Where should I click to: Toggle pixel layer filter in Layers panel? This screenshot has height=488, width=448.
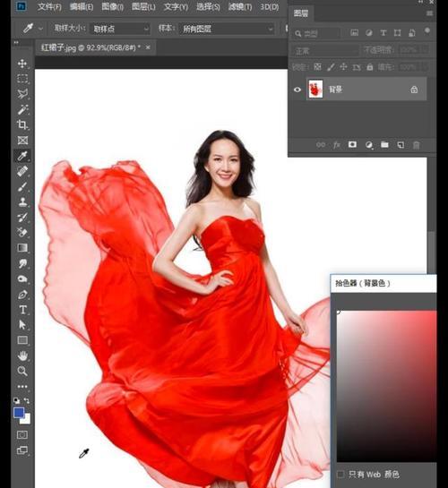(354, 32)
